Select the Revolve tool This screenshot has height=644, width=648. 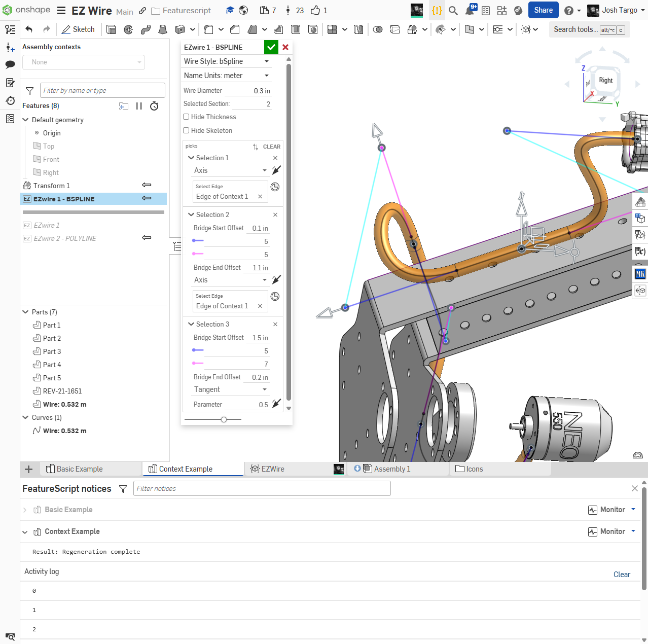(x=128, y=29)
